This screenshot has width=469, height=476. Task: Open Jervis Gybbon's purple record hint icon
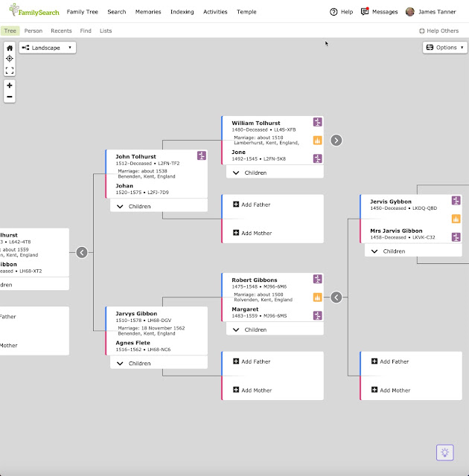pyautogui.click(x=456, y=200)
